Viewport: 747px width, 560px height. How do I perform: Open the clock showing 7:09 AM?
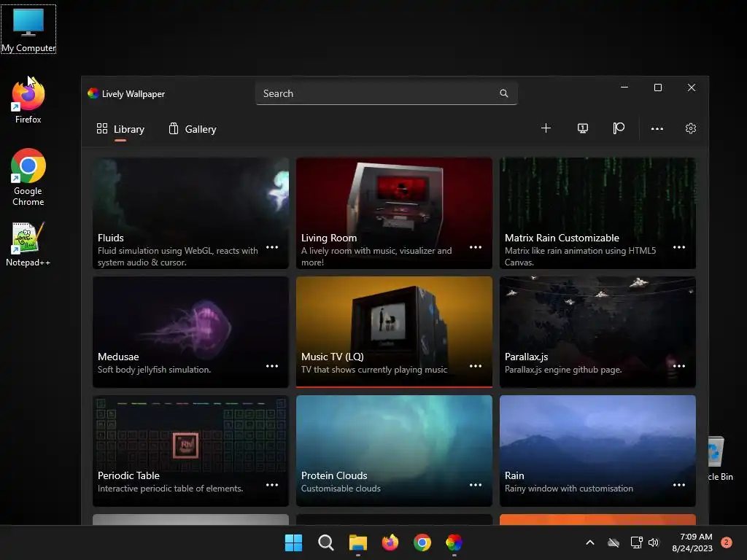click(692, 542)
